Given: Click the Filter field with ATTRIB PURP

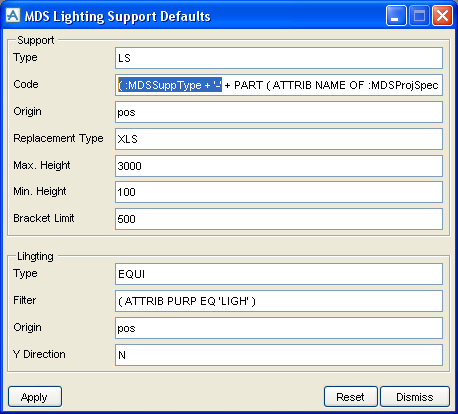Looking at the screenshot, I should 279,301.
